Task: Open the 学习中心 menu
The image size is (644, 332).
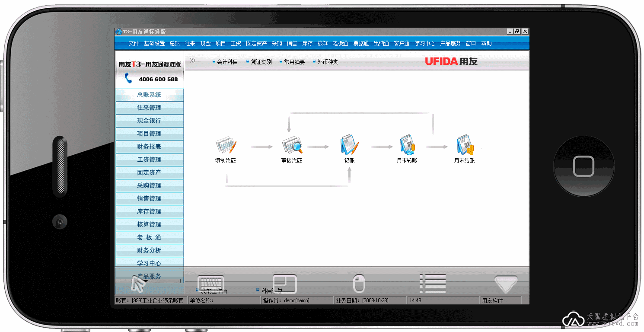Action: (x=425, y=43)
